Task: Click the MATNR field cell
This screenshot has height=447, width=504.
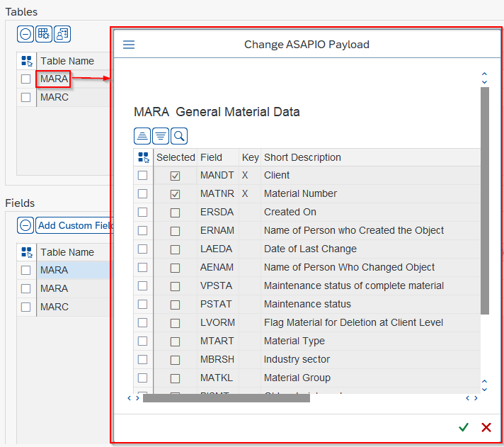Action: [217, 193]
